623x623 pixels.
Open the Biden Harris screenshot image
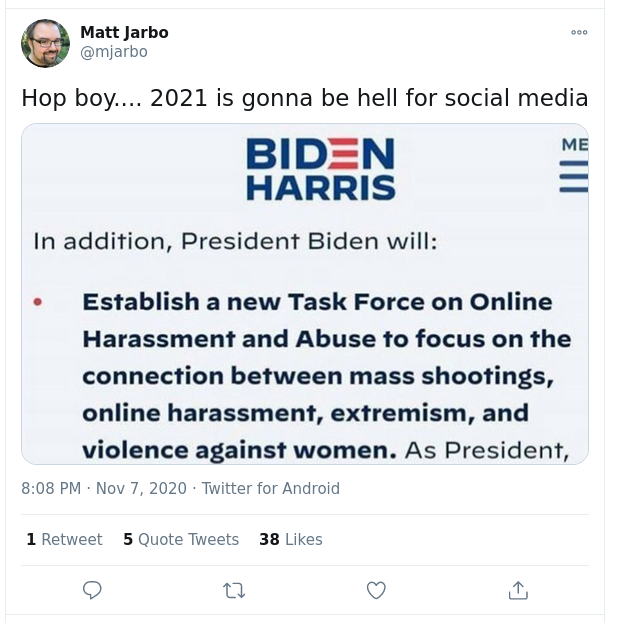click(305, 294)
